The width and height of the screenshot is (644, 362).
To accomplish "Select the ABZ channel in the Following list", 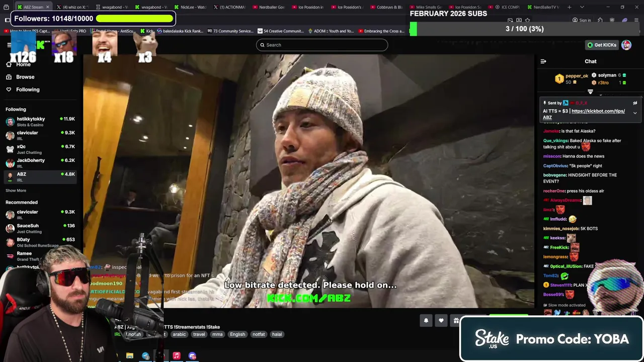I will click(x=40, y=176).
